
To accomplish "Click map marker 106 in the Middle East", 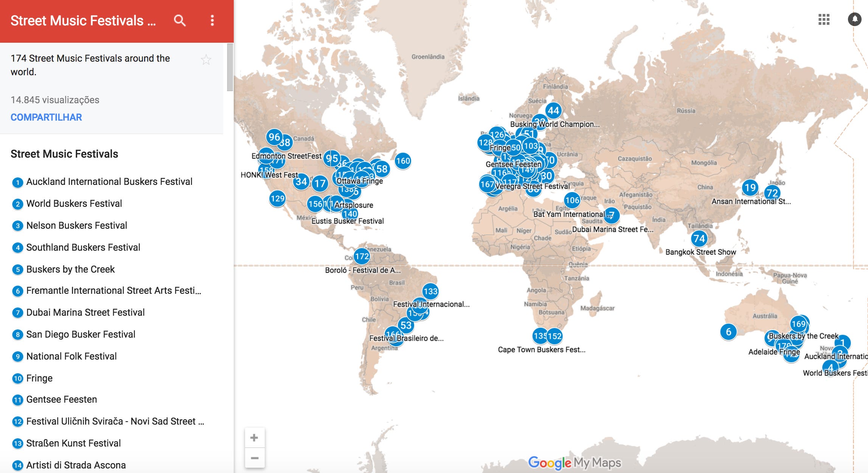I will [572, 200].
